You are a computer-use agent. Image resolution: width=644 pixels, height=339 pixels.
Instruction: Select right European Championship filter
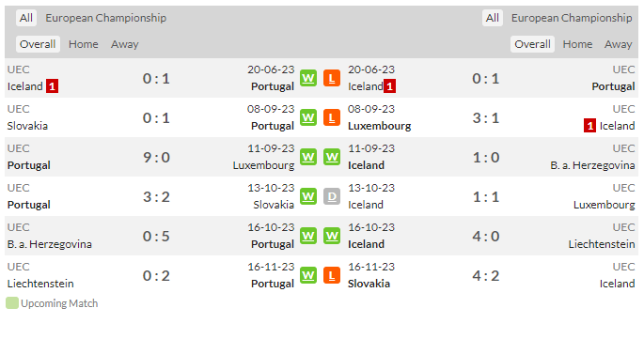572,18
